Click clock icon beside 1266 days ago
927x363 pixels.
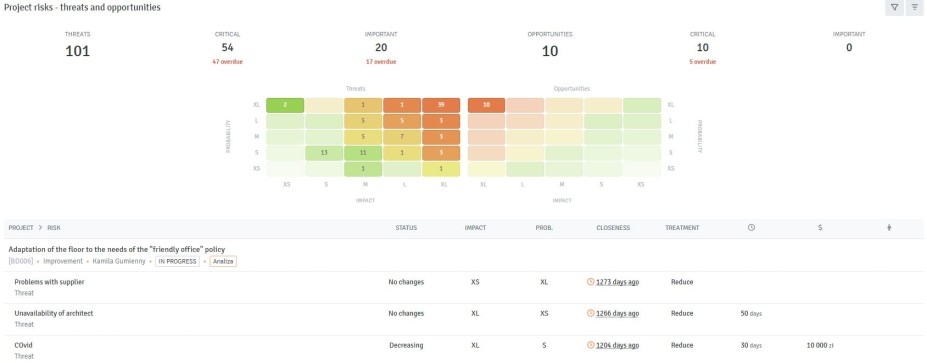coord(590,313)
